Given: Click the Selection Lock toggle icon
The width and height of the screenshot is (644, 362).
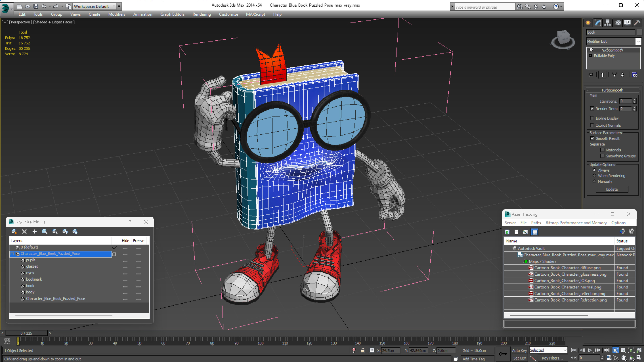Looking at the screenshot, I should (x=363, y=350).
